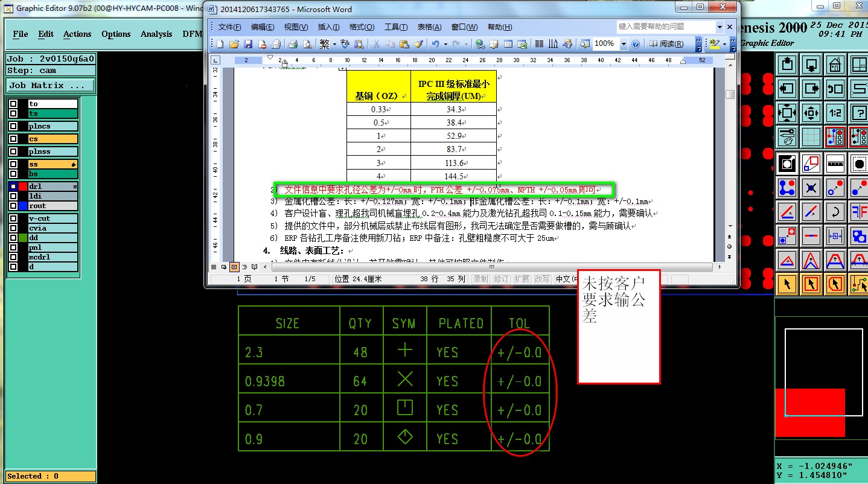The image size is (868, 484).
Task: Open the 表格(A) menu in Word
Action: [429, 27]
